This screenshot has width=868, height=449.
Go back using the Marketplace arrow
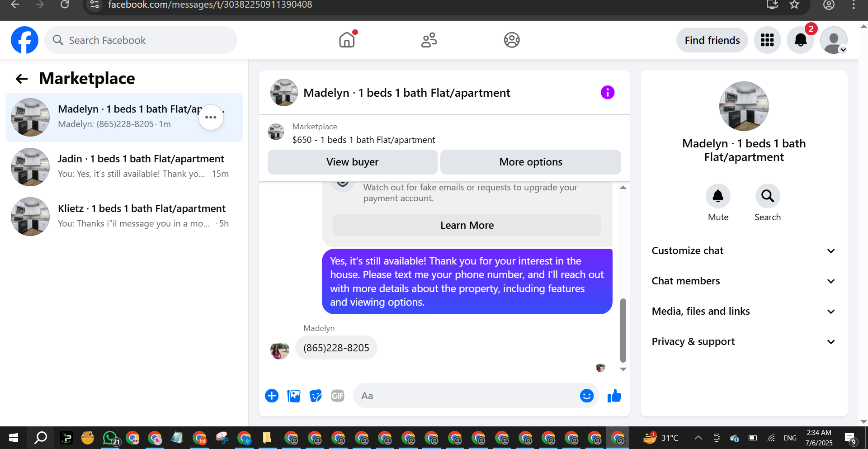click(22, 79)
